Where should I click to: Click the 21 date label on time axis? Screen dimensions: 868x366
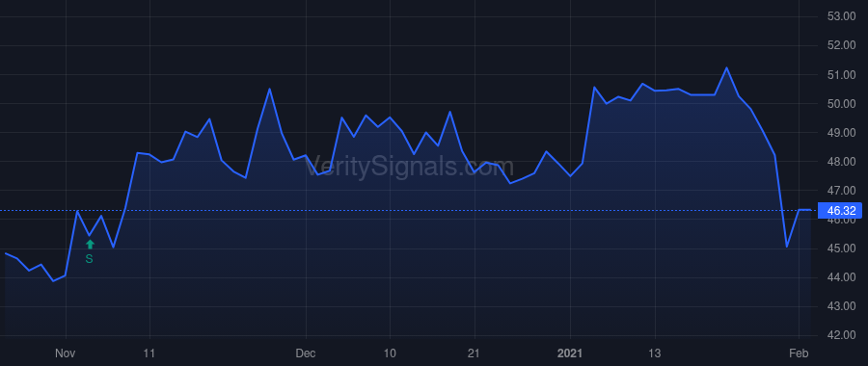pos(475,353)
